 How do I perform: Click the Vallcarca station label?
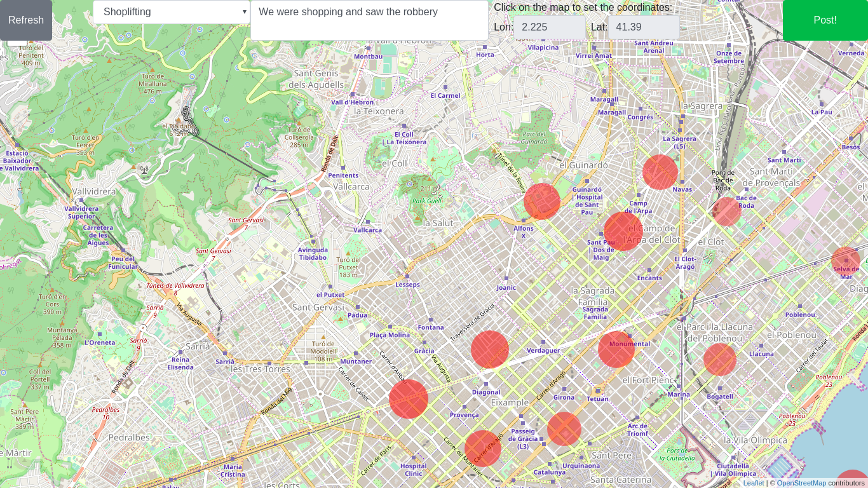click(x=368, y=230)
